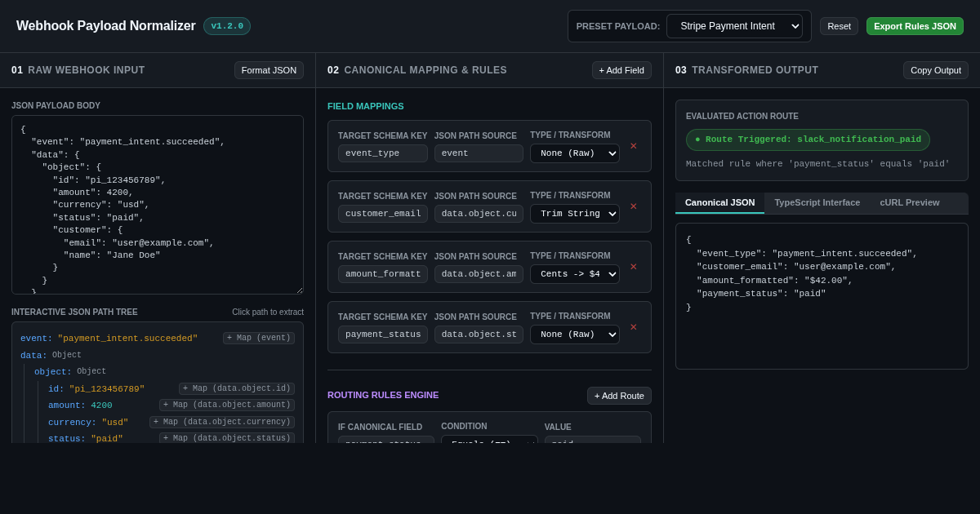Switch to the cURL Preview tab
Image resolution: width=980 pixels, height=514 pixels.
[x=909, y=202]
